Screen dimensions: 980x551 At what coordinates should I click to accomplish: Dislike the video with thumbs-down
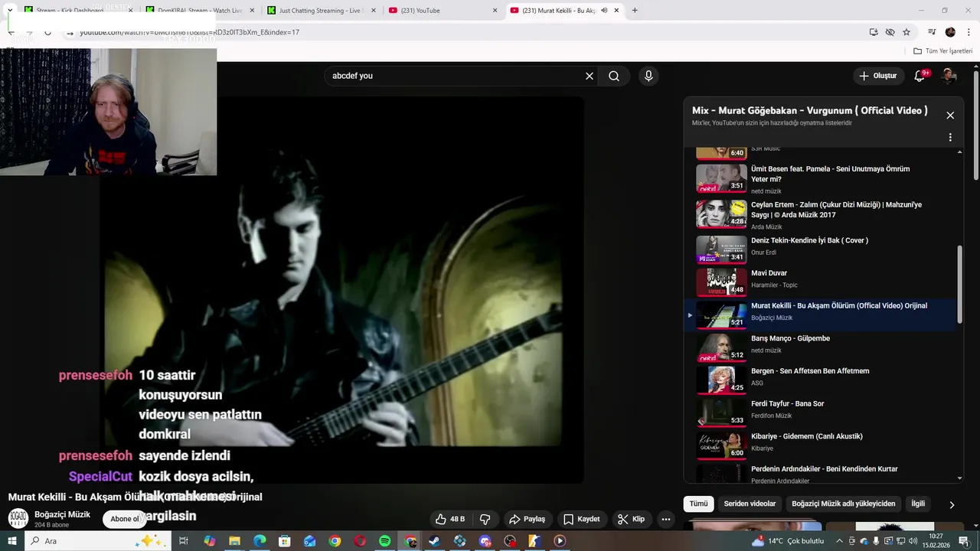pyautogui.click(x=485, y=519)
